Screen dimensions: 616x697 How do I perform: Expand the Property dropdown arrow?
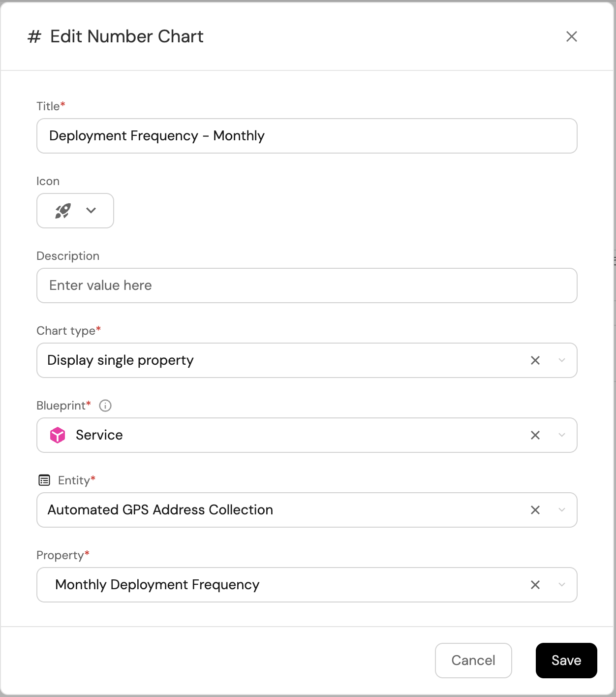point(562,585)
